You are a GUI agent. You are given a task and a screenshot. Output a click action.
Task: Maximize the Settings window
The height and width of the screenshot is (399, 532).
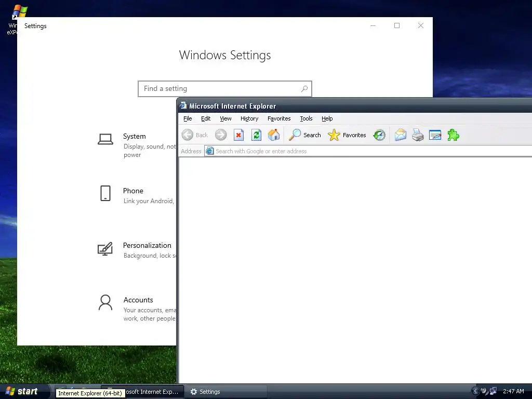point(396,25)
